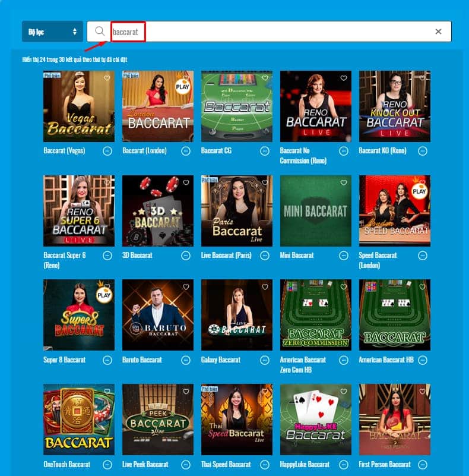
Task: Open the OneTouch Baccarat coin thumbnail
Action: [x=79, y=420]
